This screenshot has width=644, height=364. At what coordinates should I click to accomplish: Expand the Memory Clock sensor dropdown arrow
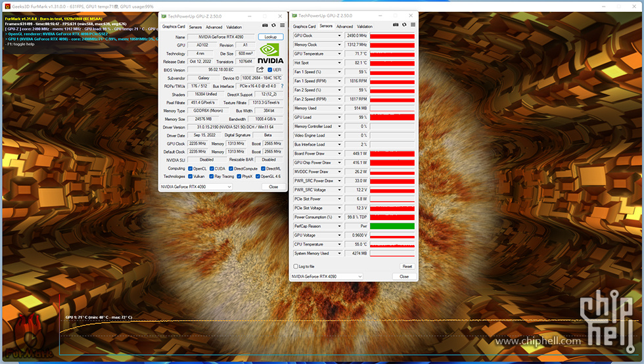click(339, 45)
